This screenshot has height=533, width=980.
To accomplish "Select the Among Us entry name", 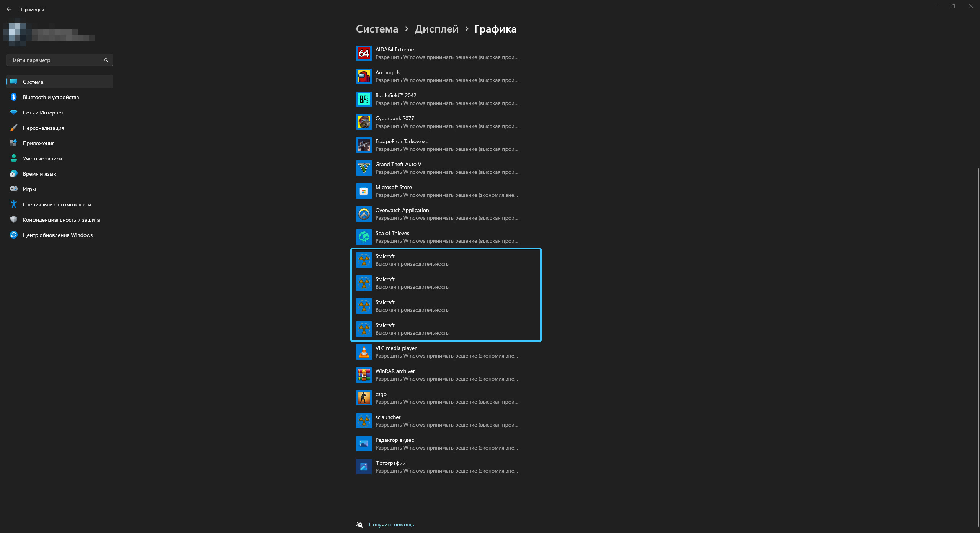I will pyautogui.click(x=387, y=72).
